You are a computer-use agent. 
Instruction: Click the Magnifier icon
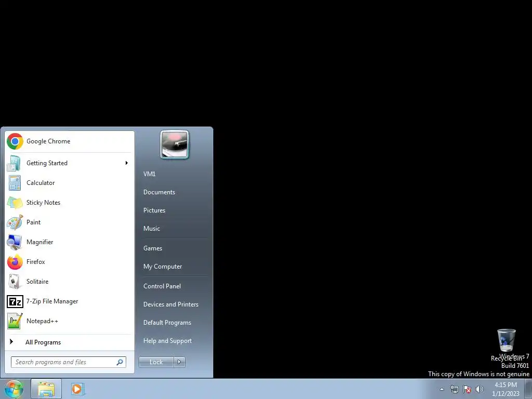(15, 242)
